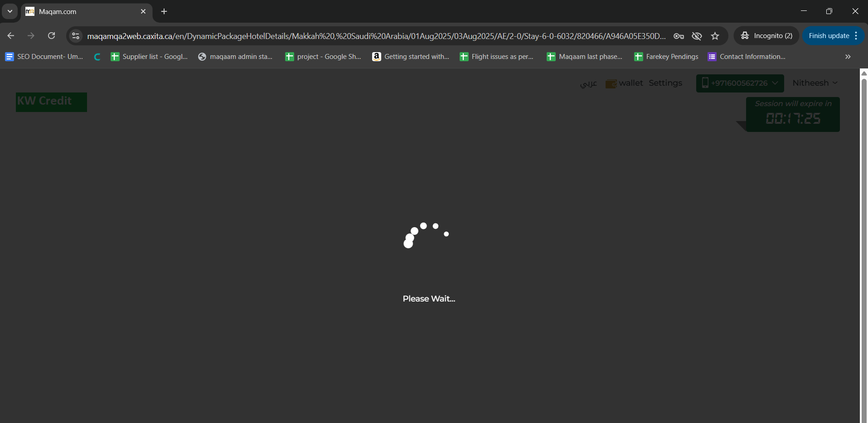Reload the page with refresh icon

[52, 36]
